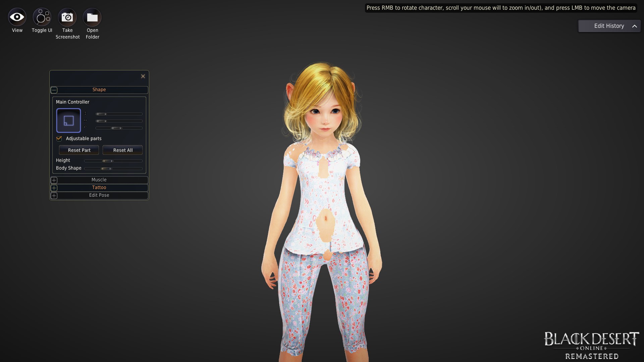
Task: Click the Main Controller square pad
Action: pos(68,120)
